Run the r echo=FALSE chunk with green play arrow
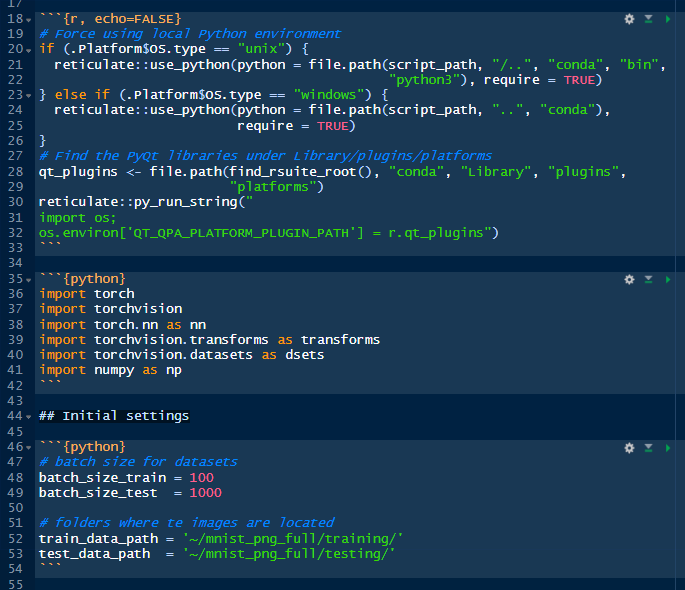Screen dimensions: 685x590 667,19
